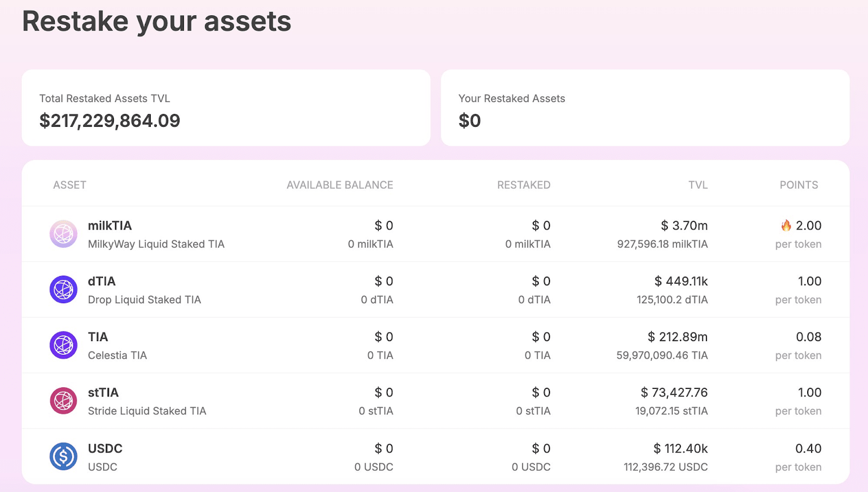This screenshot has height=492, width=868.
Task: Click the $ 73,427.76 TVL value
Action: [x=674, y=393]
